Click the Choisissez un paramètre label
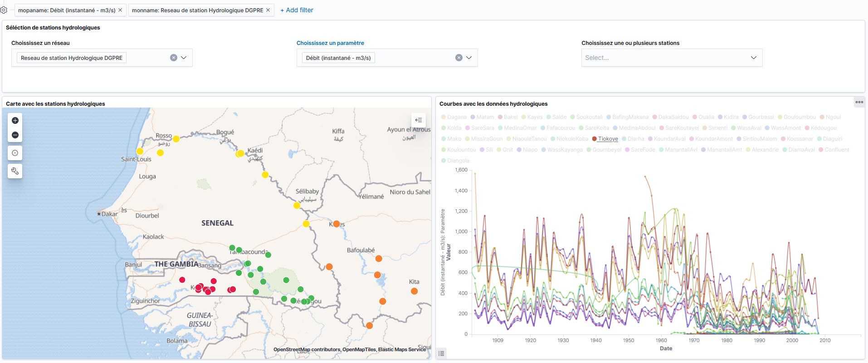Viewport: 868px width, 363px height. point(330,43)
